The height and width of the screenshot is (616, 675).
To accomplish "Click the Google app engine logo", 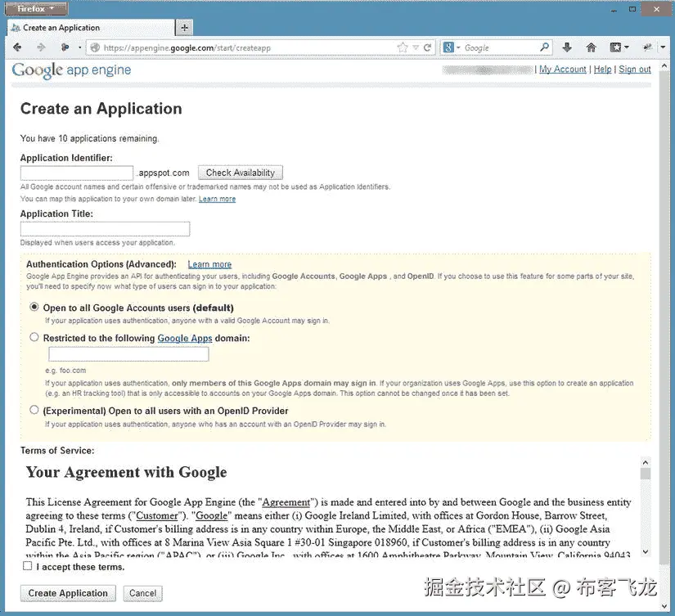I will pyautogui.click(x=71, y=70).
